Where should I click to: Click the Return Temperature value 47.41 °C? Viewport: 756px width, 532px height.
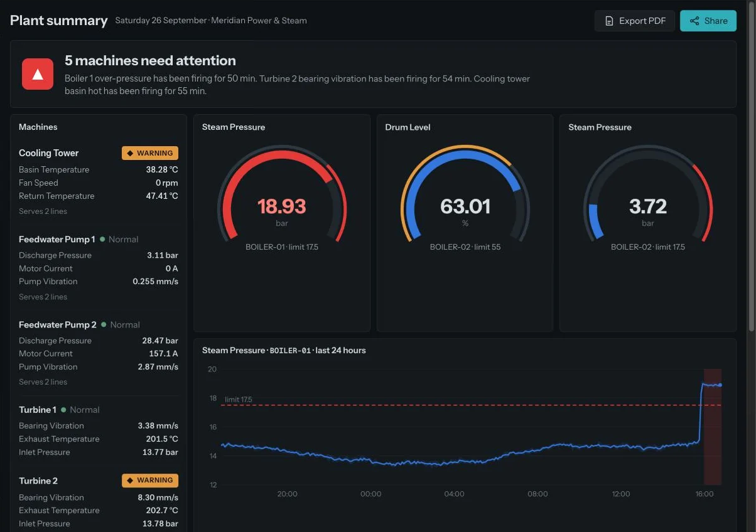(162, 196)
